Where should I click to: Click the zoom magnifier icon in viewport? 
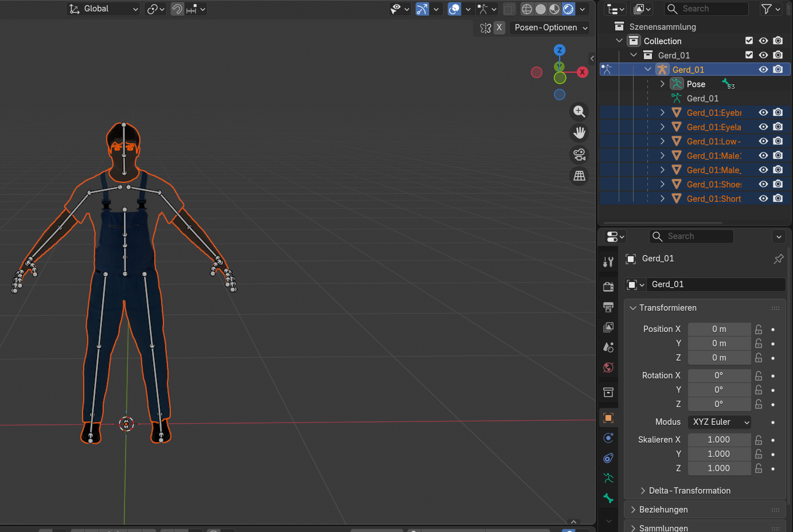tap(579, 112)
